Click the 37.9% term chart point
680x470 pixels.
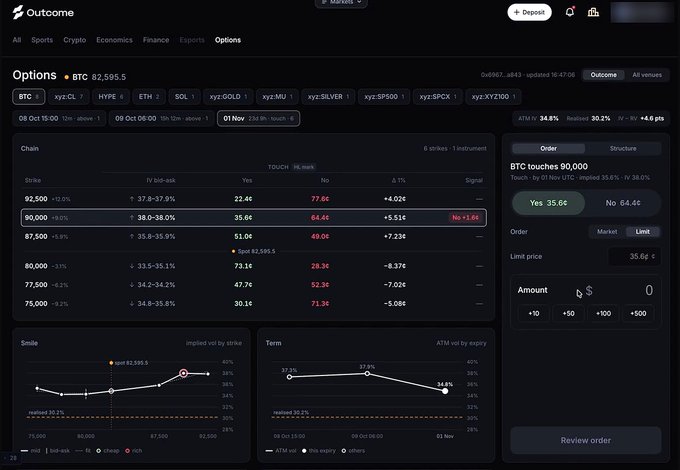(x=367, y=373)
